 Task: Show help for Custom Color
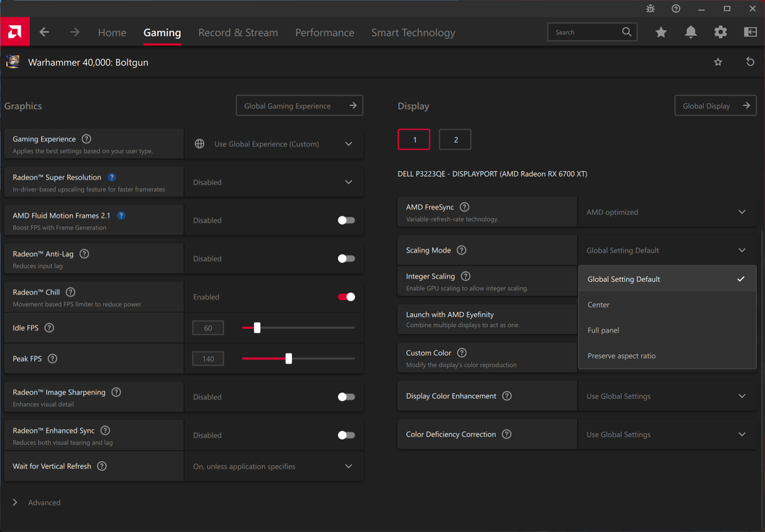tap(462, 352)
